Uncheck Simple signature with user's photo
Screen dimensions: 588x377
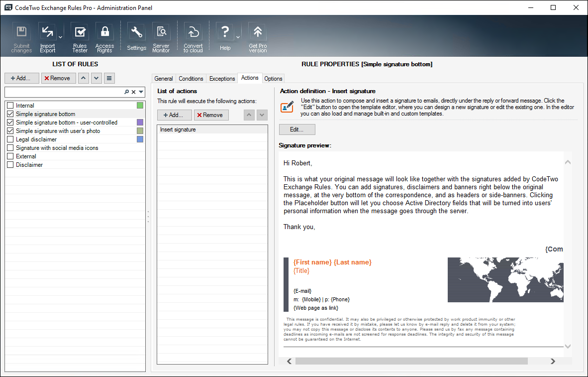(x=10, y=130)
